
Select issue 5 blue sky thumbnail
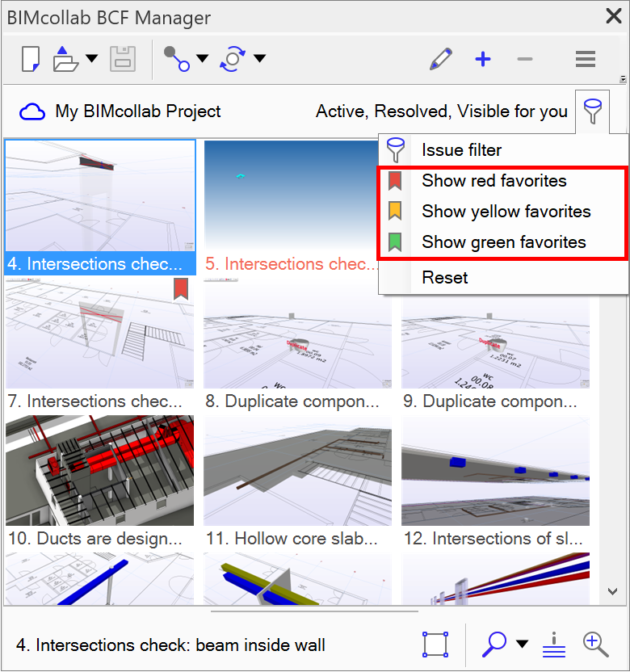tap(292, 195)
